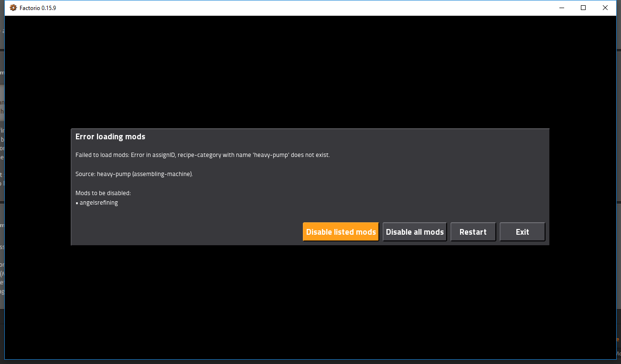Click the black area above the error dialog
This screenshot has width=621, height=364.
[x=310, y=72]
